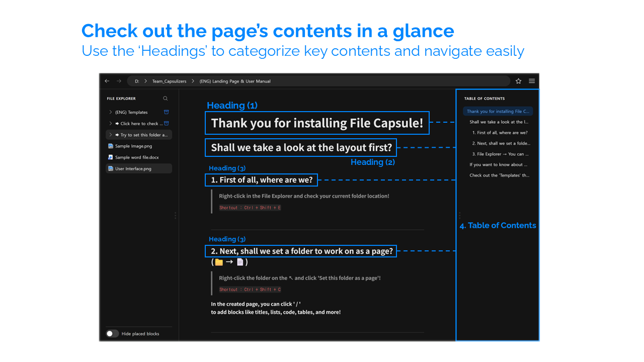Select the (ENG) Templates folder label
The width and height of the screenshot is (644, 362).
(131, 112)
